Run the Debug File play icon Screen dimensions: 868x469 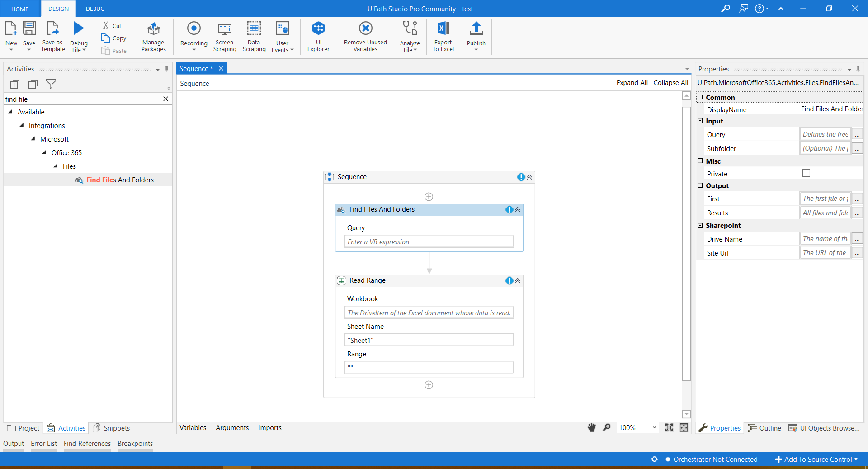79,28
